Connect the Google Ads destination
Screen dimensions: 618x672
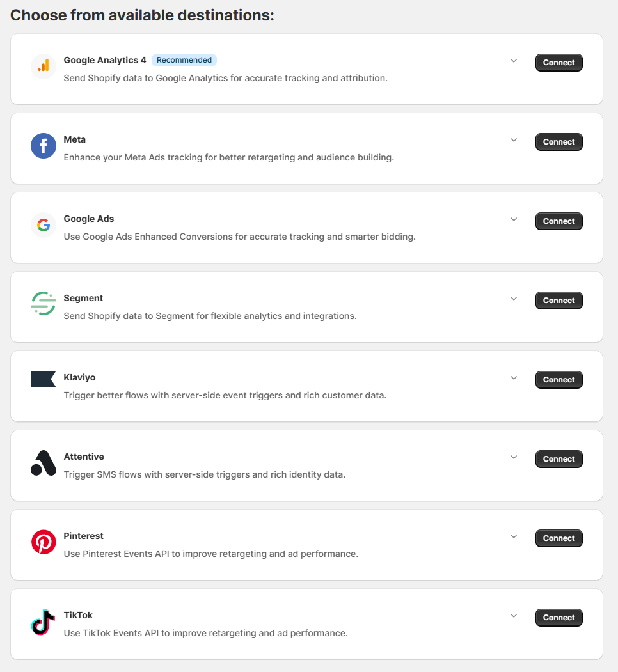(559, 221)
